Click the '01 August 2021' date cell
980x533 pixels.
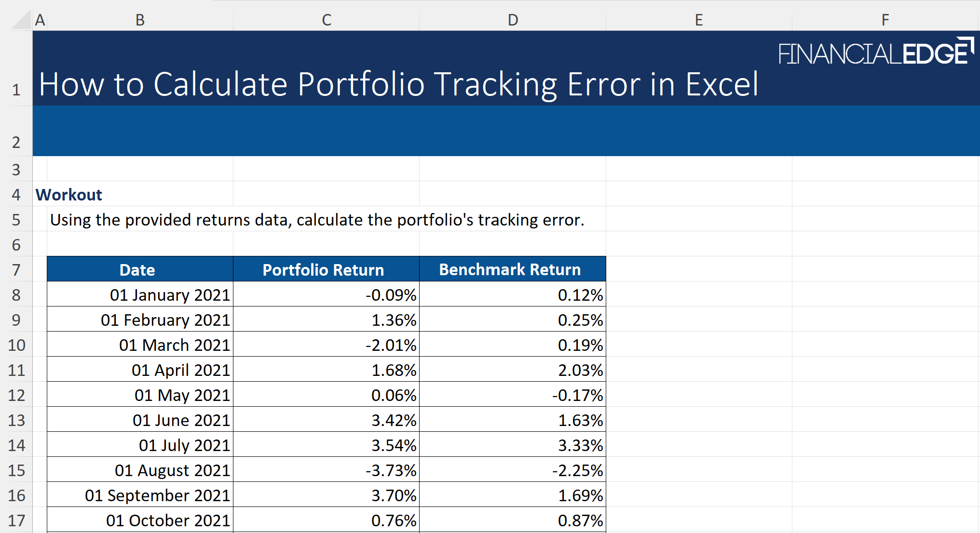(139, 470)
